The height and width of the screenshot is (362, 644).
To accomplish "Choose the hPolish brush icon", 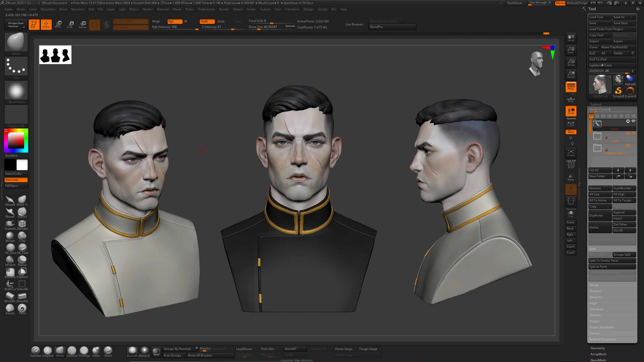I will (10, 261).
